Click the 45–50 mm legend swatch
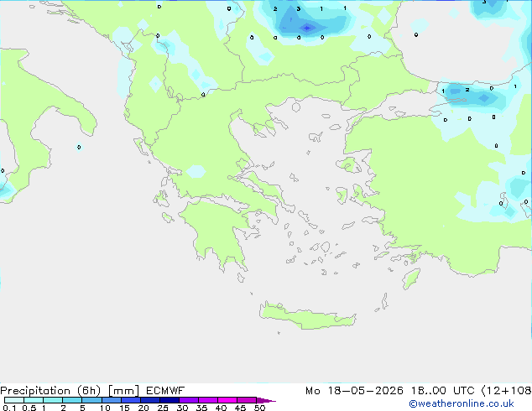 (247, 400)
